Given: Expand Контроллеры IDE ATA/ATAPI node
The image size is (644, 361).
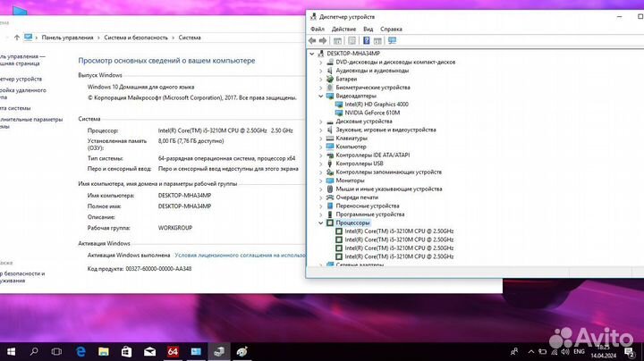Looking at the screenshot, I should 321,155.
